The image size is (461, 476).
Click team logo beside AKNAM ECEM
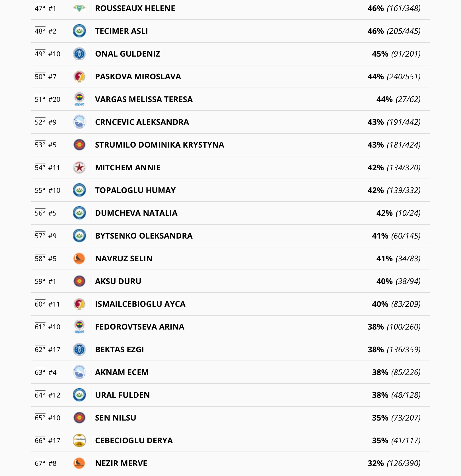[79, 372]
